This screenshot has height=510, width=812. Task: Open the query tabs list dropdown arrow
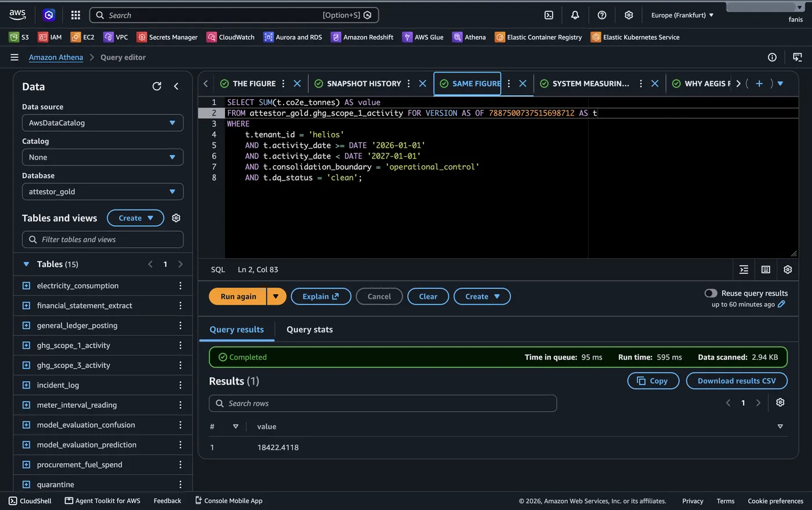click(x=780, y=84)
